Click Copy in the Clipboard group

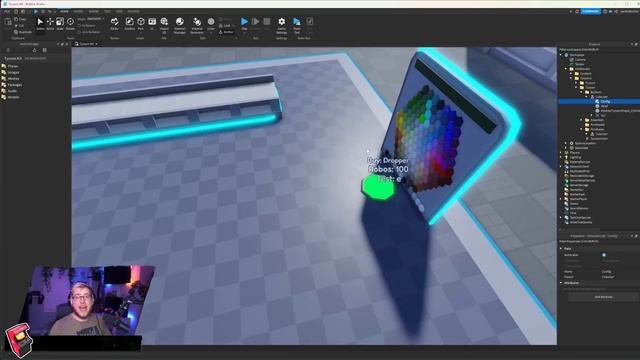[x=20, y=19]
